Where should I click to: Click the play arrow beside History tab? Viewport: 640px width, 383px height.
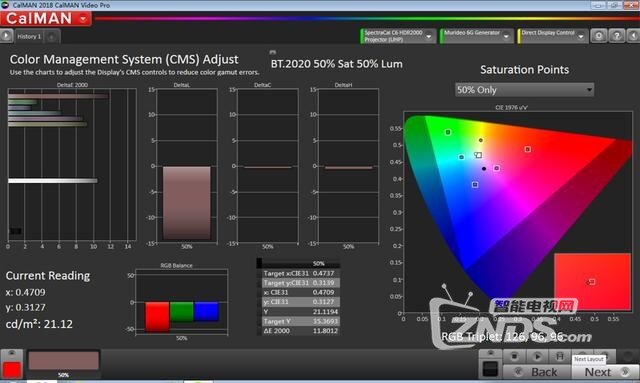pos(6,36)
